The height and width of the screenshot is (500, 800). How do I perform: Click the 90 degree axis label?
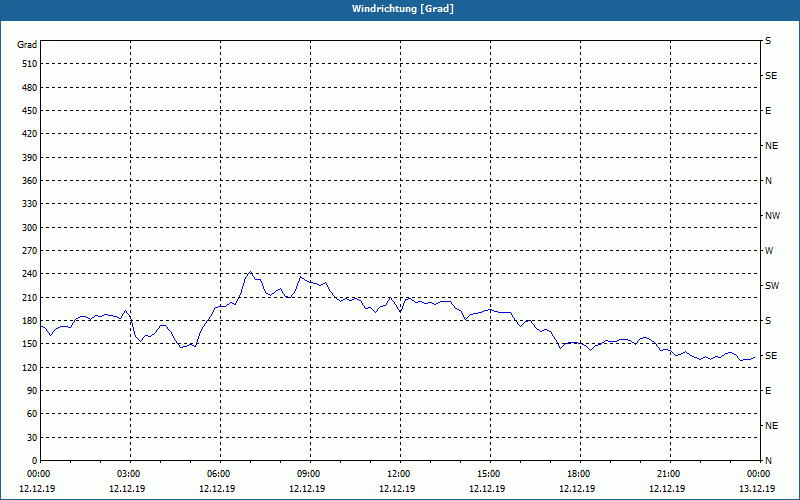click(32, 391)
